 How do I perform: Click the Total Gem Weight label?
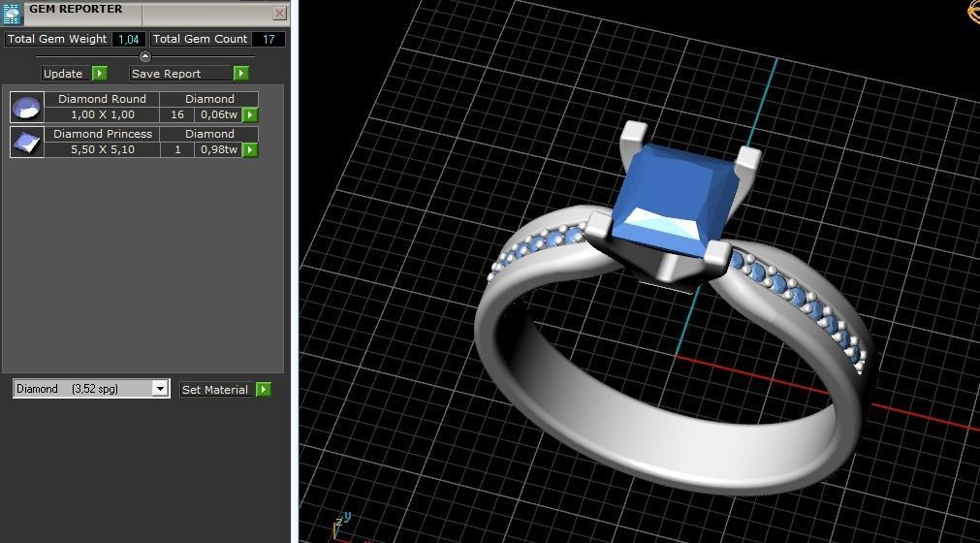coord(57,39)
